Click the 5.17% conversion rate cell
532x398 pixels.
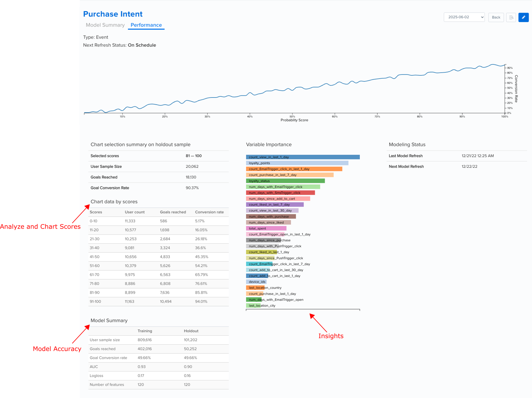200,221
